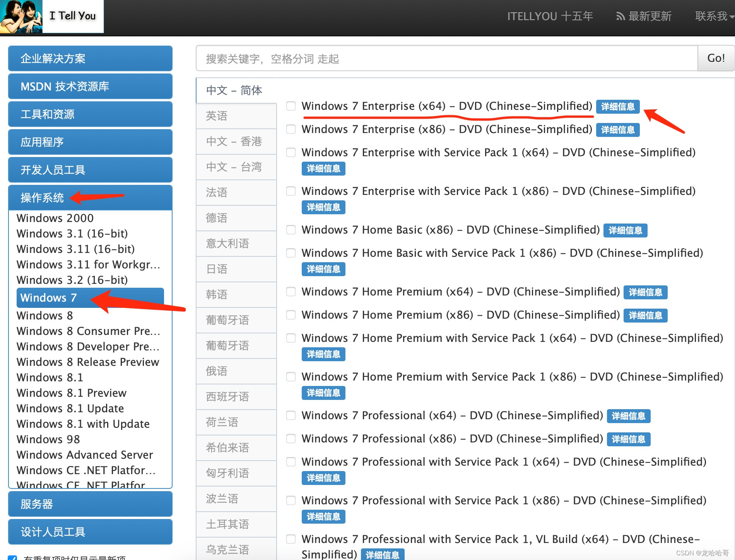Open 详细信息 for Windows 7 Enterprise (x64)
The image size is (735, 560).
tap(618, 107)
